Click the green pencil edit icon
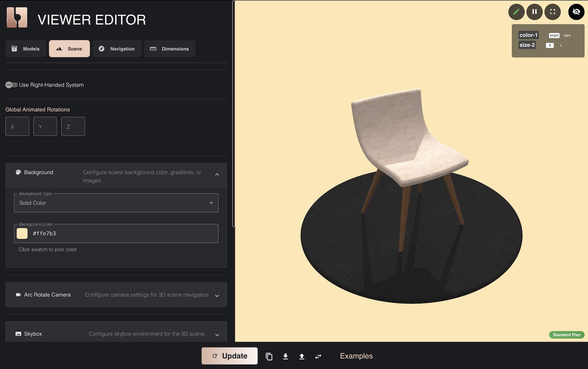This screenshot has width=588, height=369. pos(516,12)
